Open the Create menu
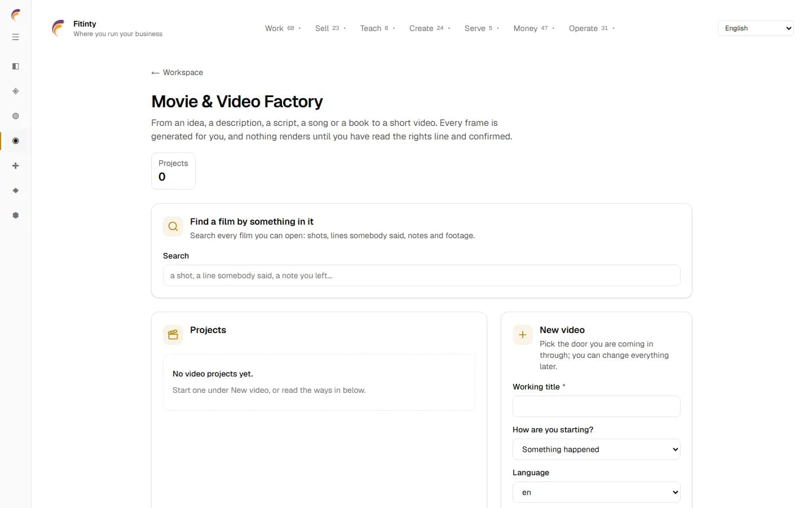This screenshot has height=508, width=812. tap(430, 28)
